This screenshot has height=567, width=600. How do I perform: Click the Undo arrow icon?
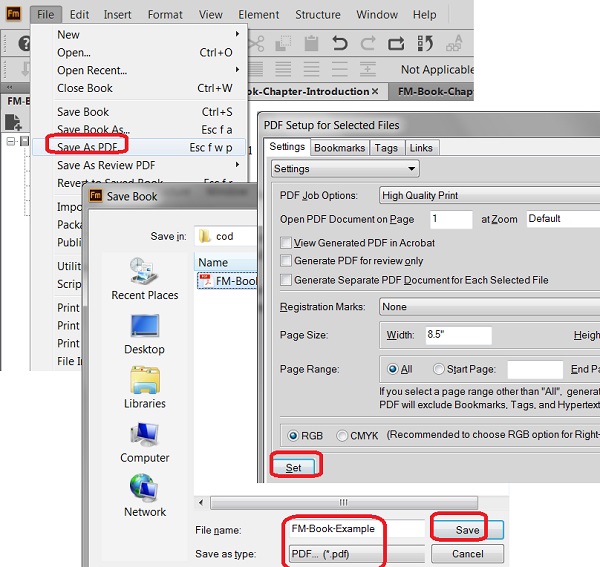pyautogui.click(x=339, y=44)
